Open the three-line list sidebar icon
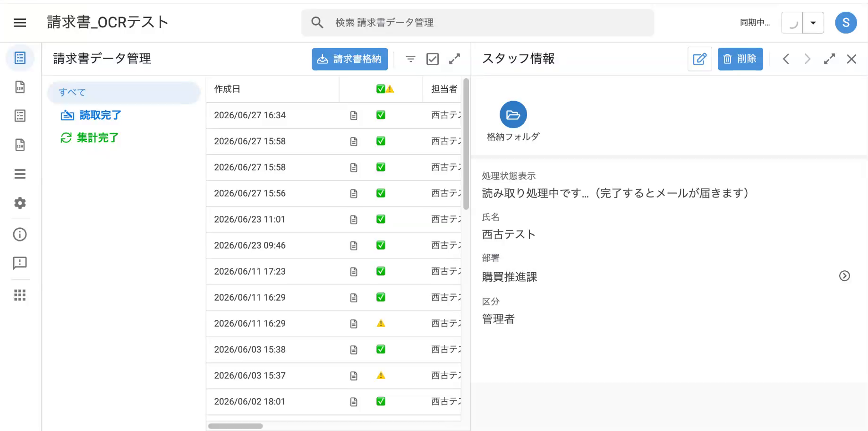 pos(20,174)
